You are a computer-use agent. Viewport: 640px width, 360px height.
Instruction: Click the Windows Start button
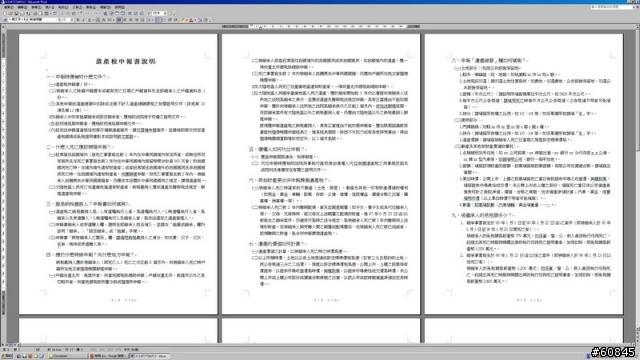pos(7,356)
